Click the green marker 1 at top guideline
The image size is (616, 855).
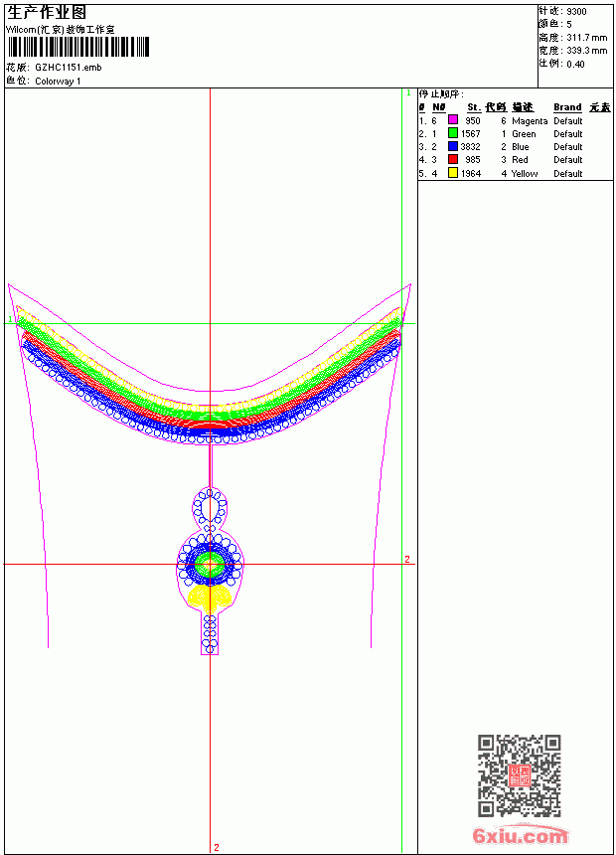[409, 93]
